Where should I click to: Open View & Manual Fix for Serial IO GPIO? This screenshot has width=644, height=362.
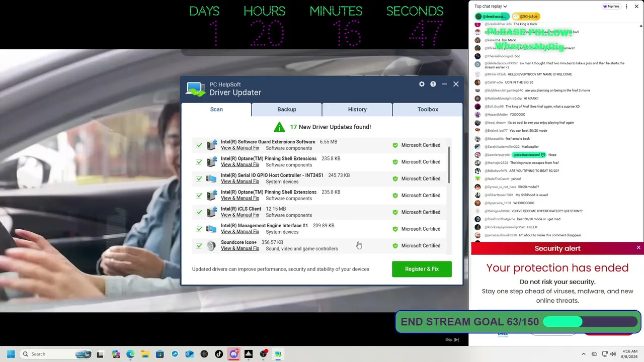[x=240, y=182]
